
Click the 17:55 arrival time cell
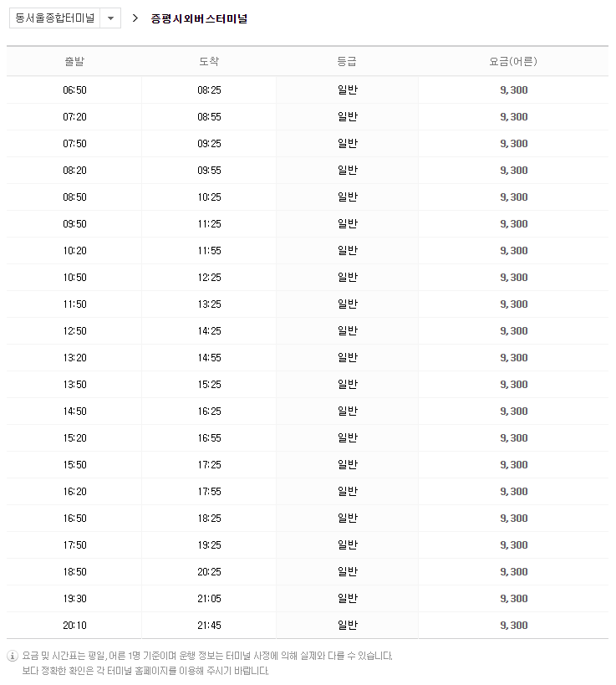pyautogui.click(x=209, y=492)
